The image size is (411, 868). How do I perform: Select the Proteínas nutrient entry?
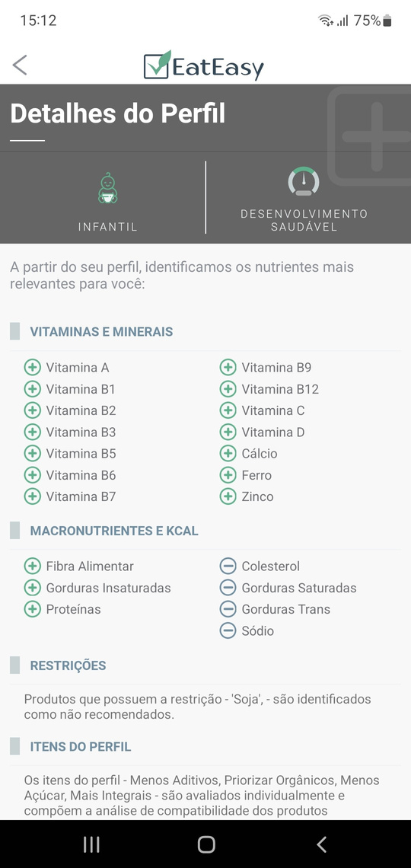tap(62, 609)
